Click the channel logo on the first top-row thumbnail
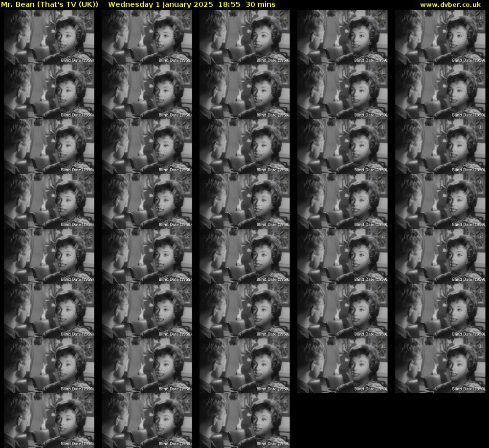The image size is (489, 448). [x=89, y=17]
